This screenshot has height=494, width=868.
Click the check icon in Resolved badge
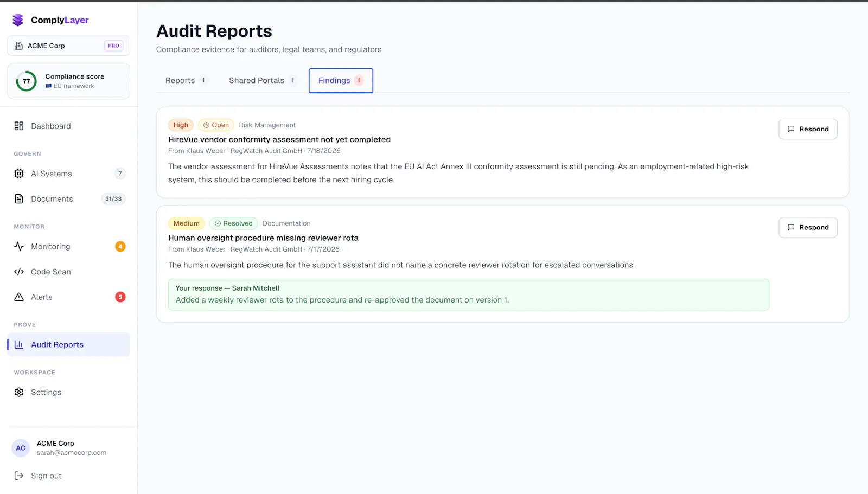tap(218, 223)
